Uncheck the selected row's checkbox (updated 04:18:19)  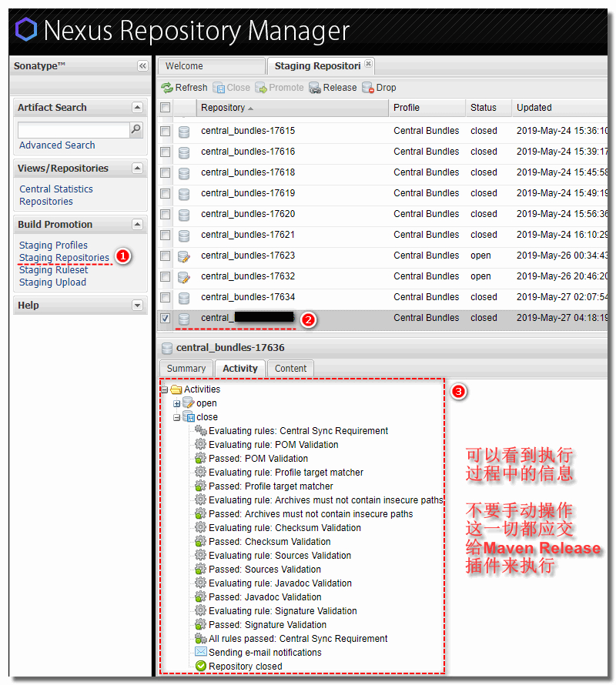pyautogui.click(x=166, y=318)
